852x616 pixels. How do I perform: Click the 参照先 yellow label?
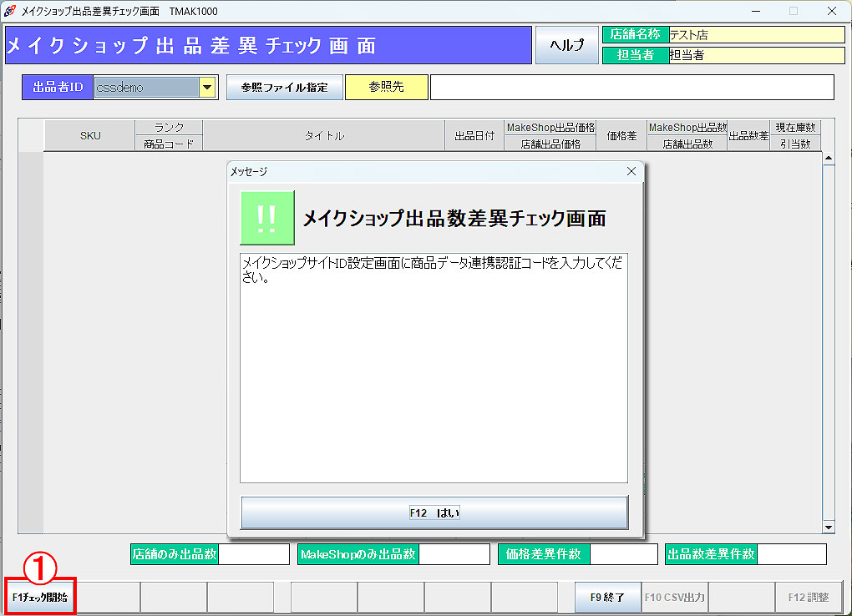tap(387, 87)
